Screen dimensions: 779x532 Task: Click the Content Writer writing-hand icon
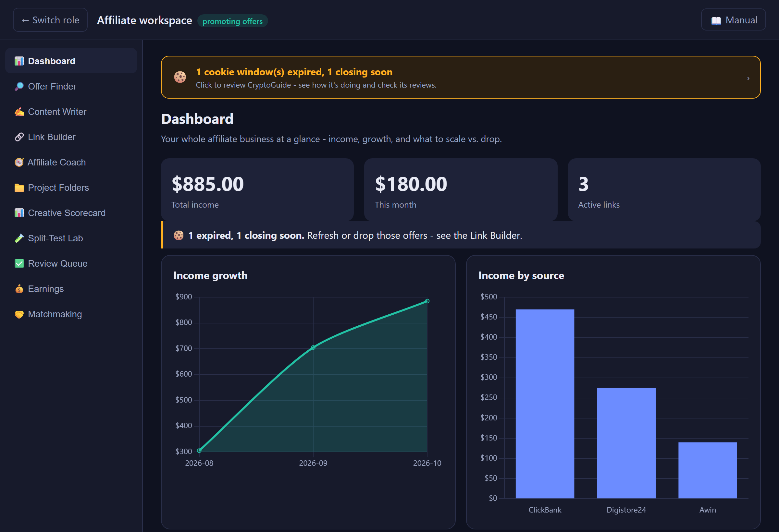19,112
